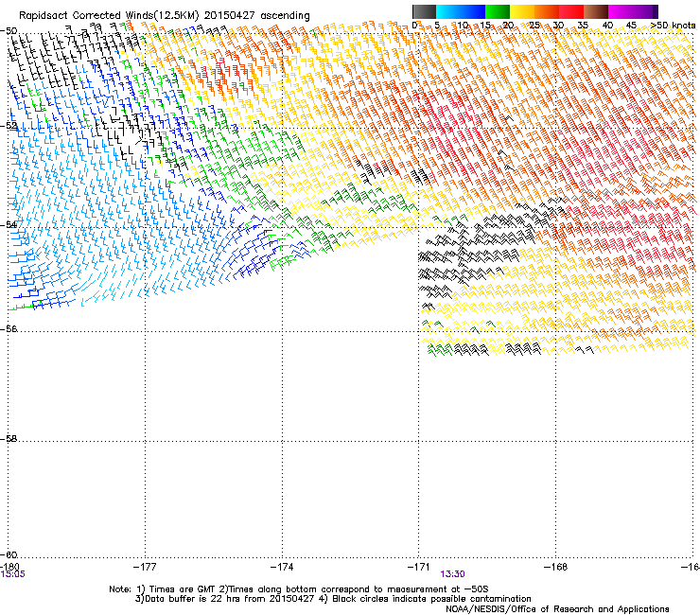
Task: Pick the orange 25-30 knots legend color
Action: click(x=547, y=11)
